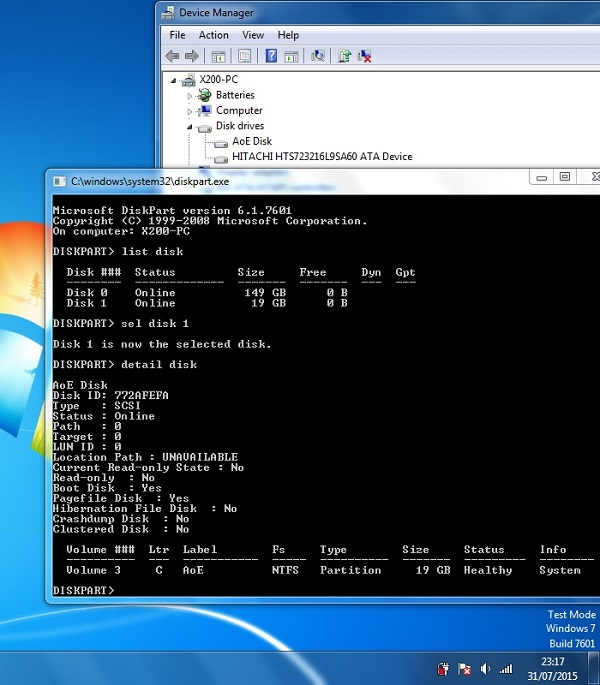Click the AoE Disk drive icon
The image size is (600, 685).
point(221,143)
